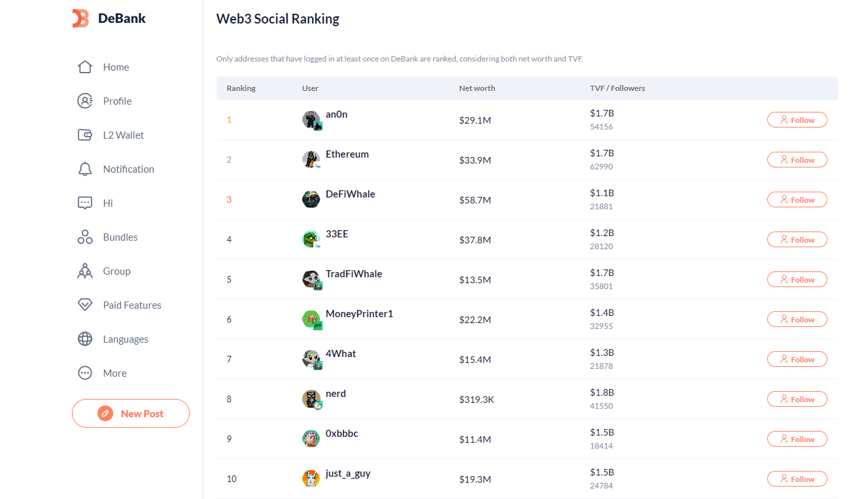Open the Hi chat icon
The width and height of the screenshot is (868, 499).
(85, 203)
